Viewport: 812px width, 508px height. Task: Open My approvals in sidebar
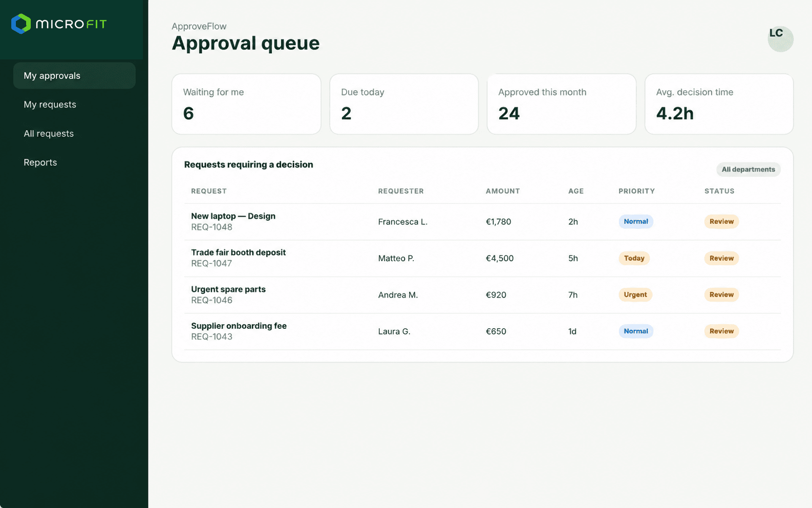[74, 76]
